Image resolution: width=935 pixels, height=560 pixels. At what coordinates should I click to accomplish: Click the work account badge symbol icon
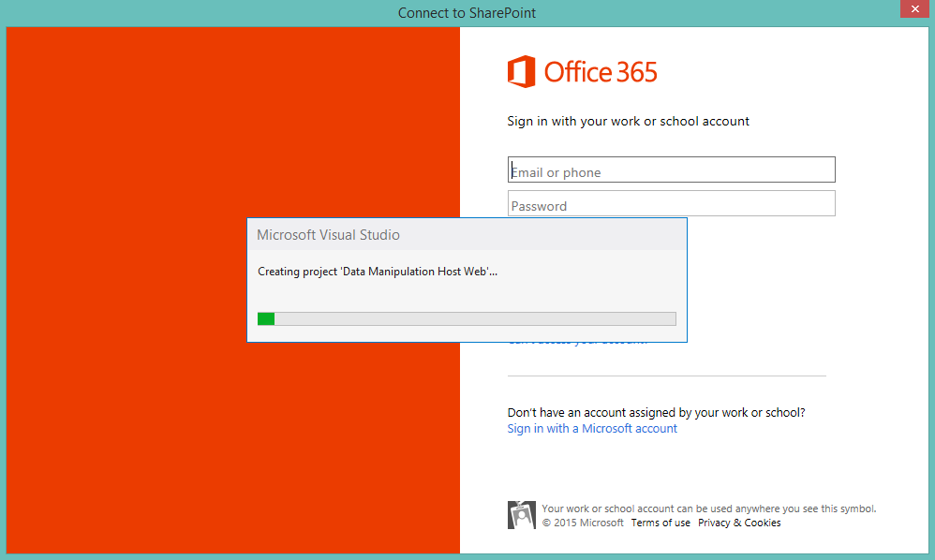click(522, 515)
